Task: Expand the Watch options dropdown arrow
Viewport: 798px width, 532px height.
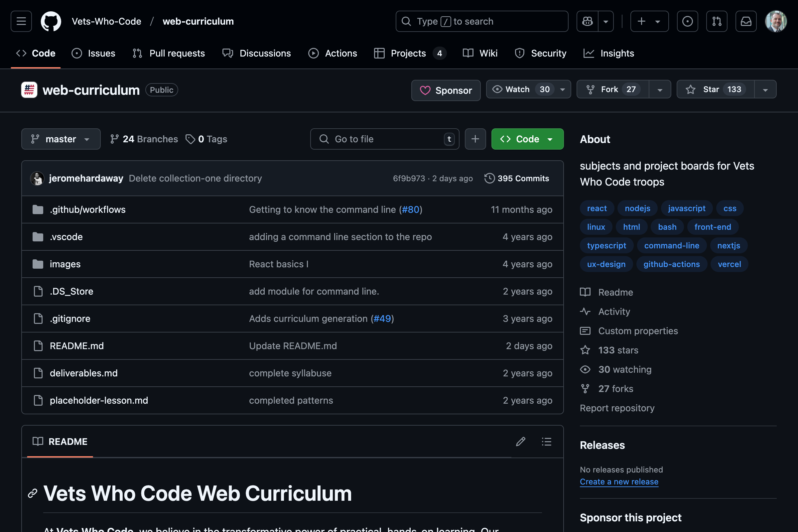Action: [563, 89]
